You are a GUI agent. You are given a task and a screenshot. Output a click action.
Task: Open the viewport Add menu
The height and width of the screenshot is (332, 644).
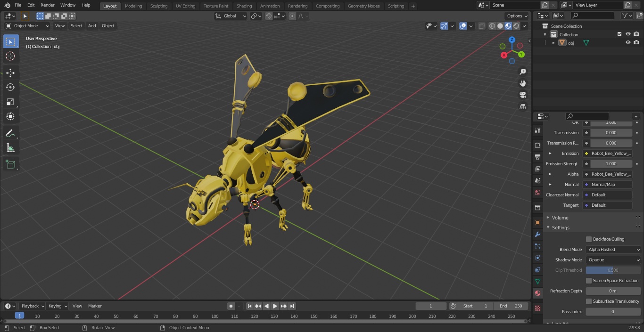tap(92, 26)
